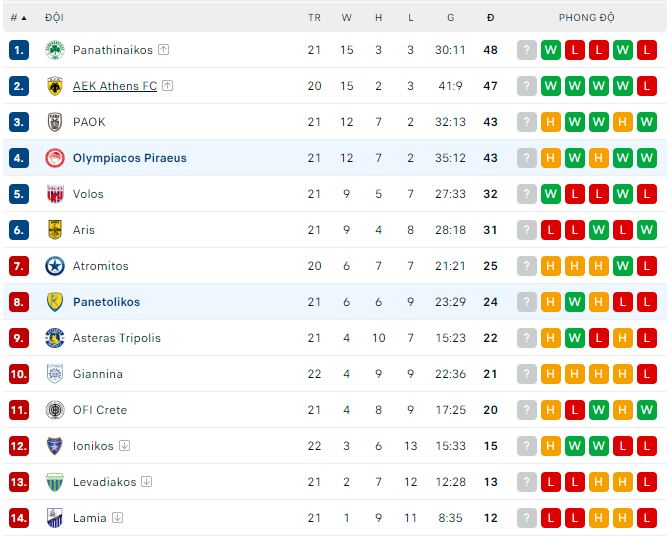669x538 pixels.
Task: Sort standings by the Đ points header
Action: click(x=490, y=18)
